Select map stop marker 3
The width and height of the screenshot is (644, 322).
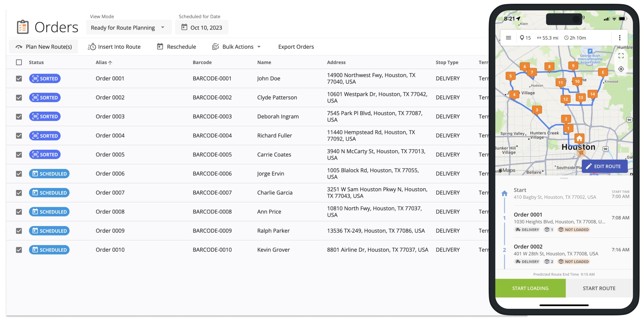(537, 110)
